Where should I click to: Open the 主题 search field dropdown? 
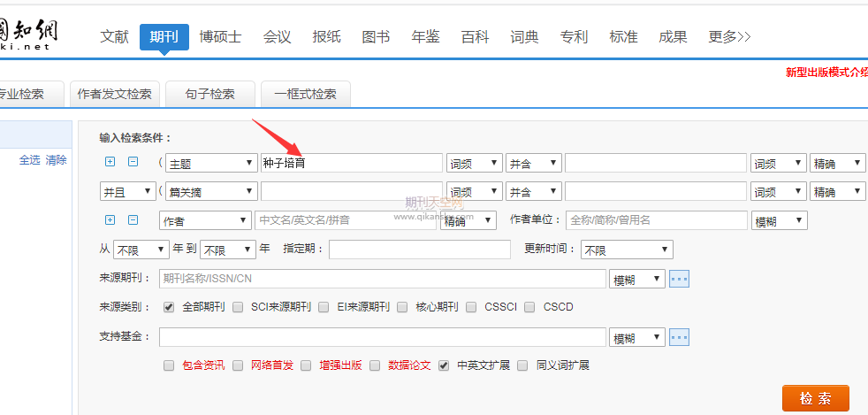(211, 163)
